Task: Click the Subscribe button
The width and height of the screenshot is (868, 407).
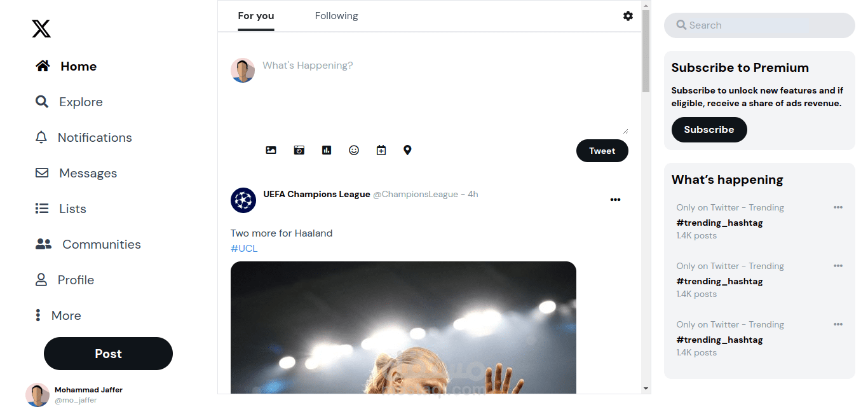Action: [x=709, y=130]
